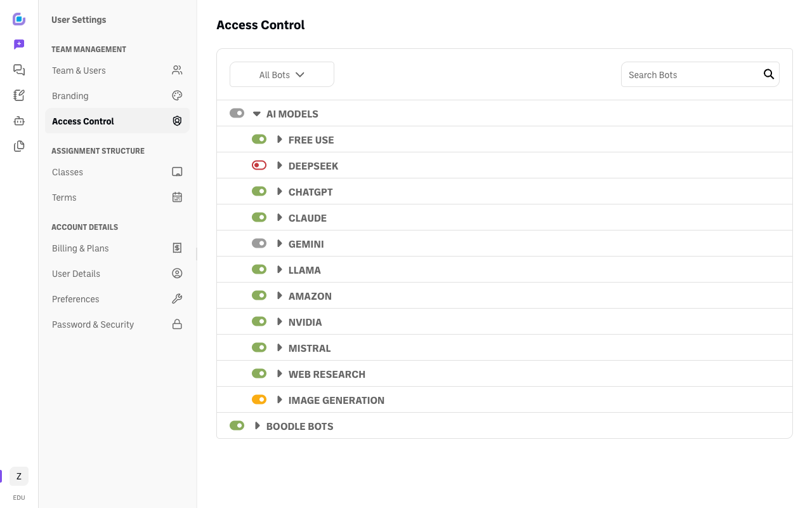
Task: Toggle the red DEEPSEEK switch
Action: tap(259, 165)
